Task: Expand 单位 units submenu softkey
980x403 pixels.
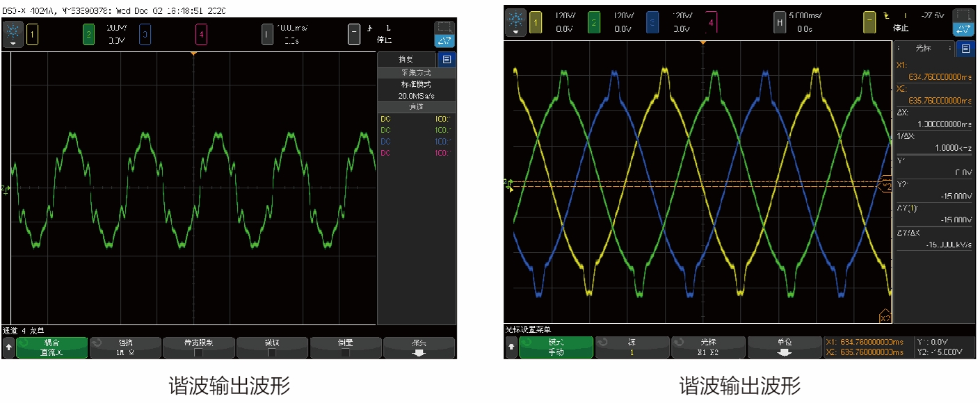Action: coord(785,347)
